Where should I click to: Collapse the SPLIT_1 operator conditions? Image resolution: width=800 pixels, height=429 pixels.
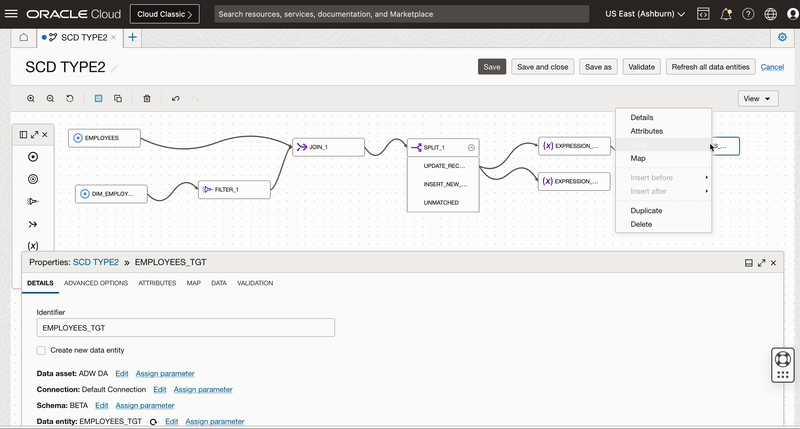[471, 147]
